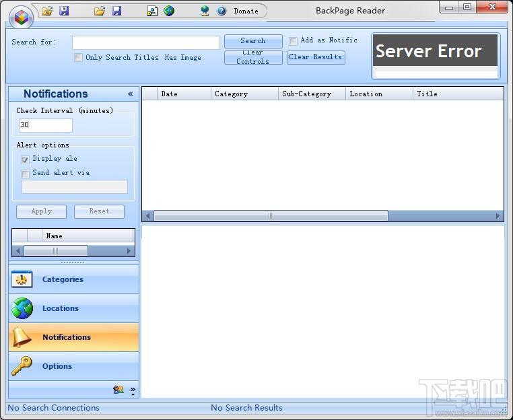The width and height of the screenshot is (513, 420).
Task: Click the open folder icon marked S
Action: (x=47, y=11)
